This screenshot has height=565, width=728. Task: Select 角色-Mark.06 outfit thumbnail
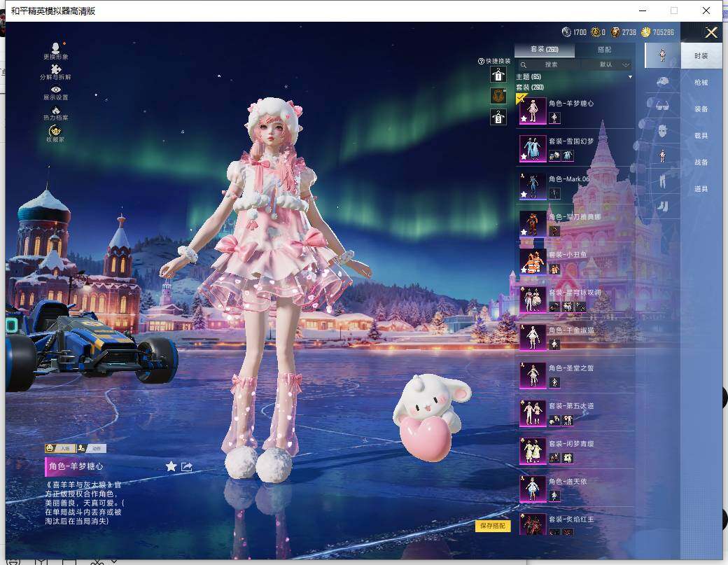point(533,186)
